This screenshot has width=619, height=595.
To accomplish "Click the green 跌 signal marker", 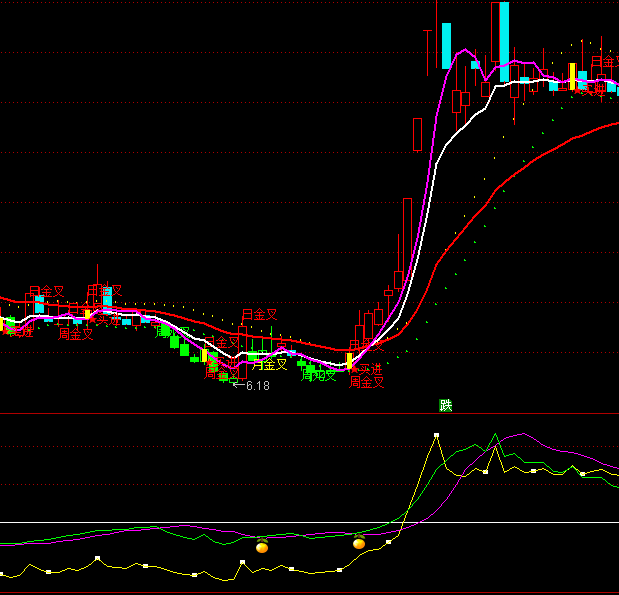I will (x=446, y=405).
